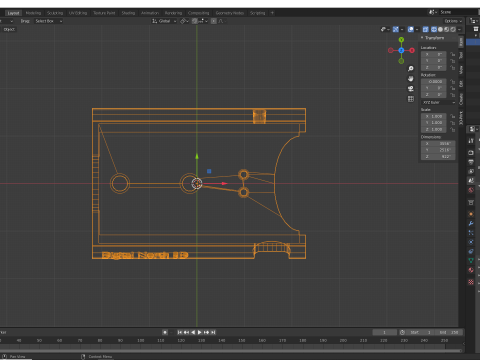Play the animation forward
480x360 pixels.
[200, 332]
